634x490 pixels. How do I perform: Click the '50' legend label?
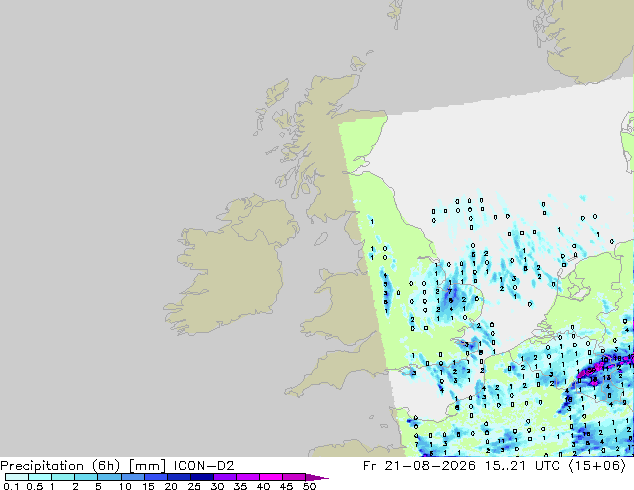310,486
